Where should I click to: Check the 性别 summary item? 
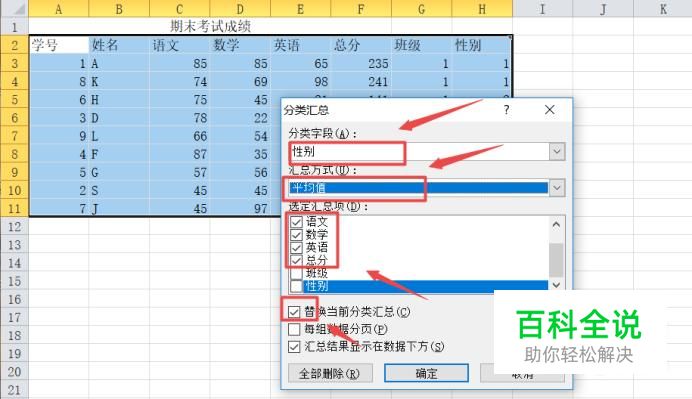pos(296,286)
